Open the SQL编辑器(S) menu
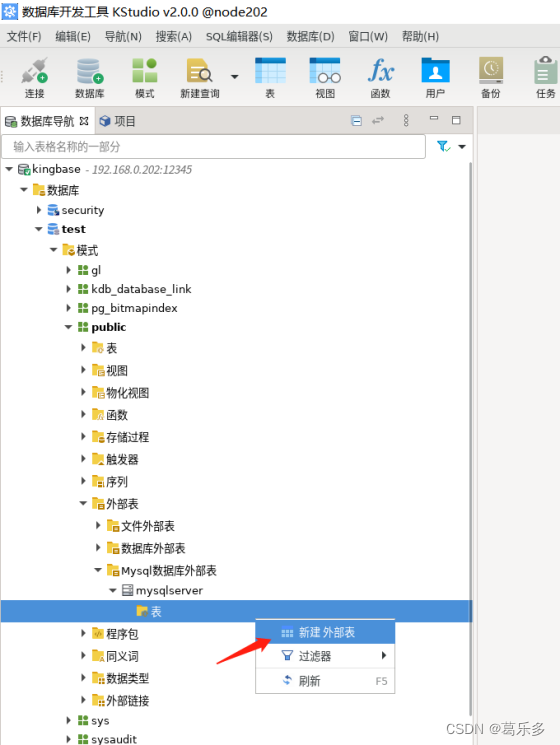560x745 pixels. point(239,37)
